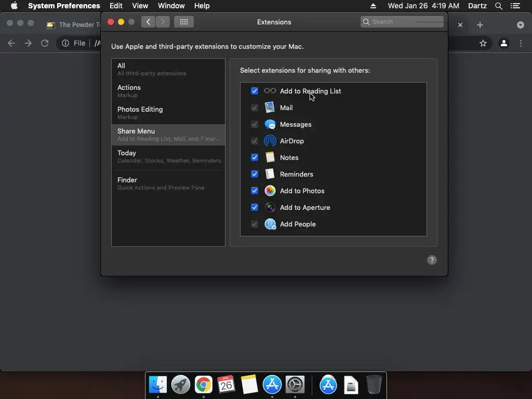Open Google Chrome from the Dock
Viewport: 532px width, 399px height.
[x=203, y=385]
